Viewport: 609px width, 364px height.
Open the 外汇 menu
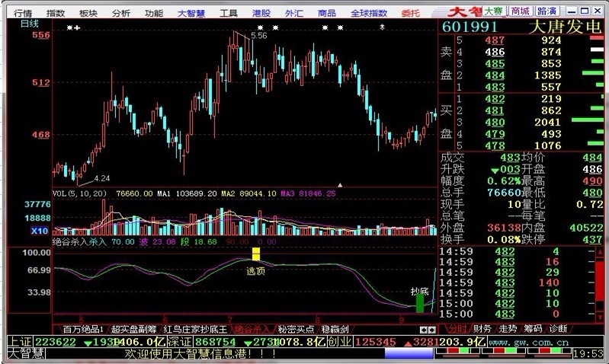pyautogui.click(x=294, y=13)
